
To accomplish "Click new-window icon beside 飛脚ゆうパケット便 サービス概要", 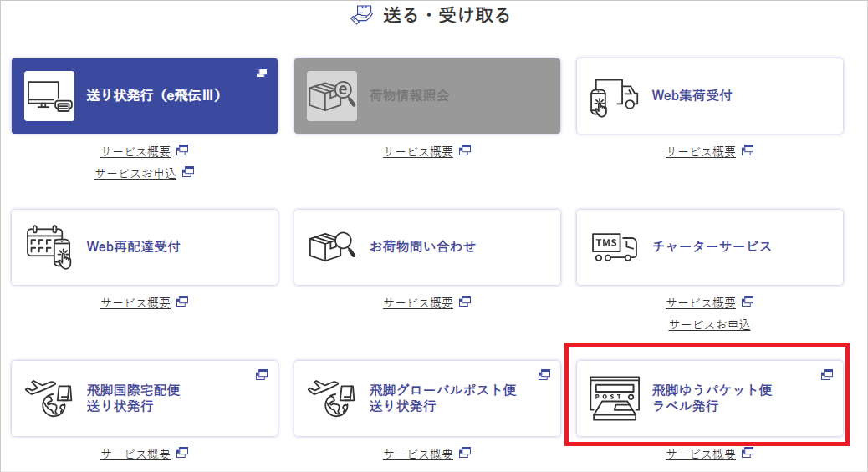I will (748, 452).
